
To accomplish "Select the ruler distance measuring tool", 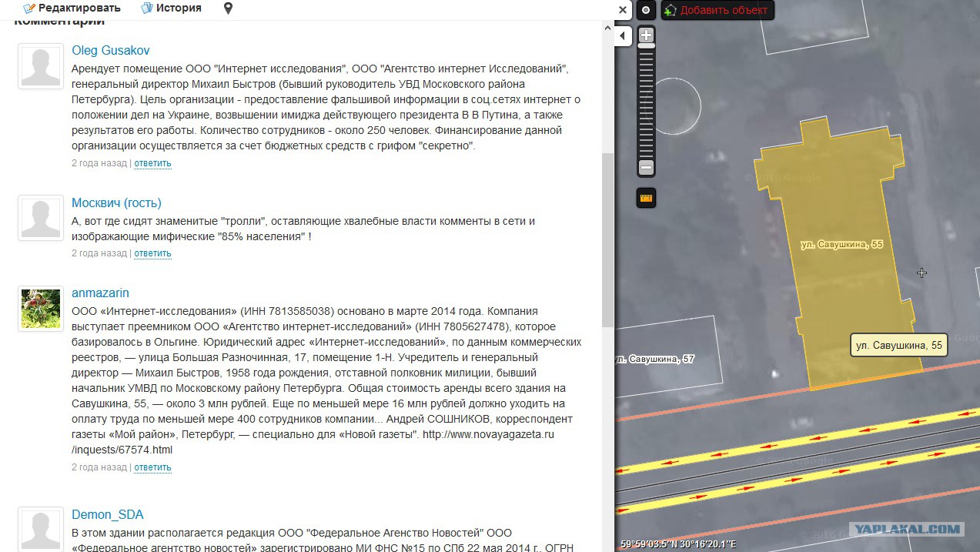I will 646,198.
